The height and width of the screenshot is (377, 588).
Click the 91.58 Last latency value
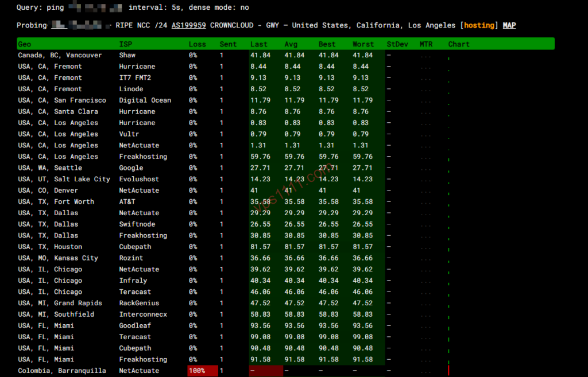(260, 359)
